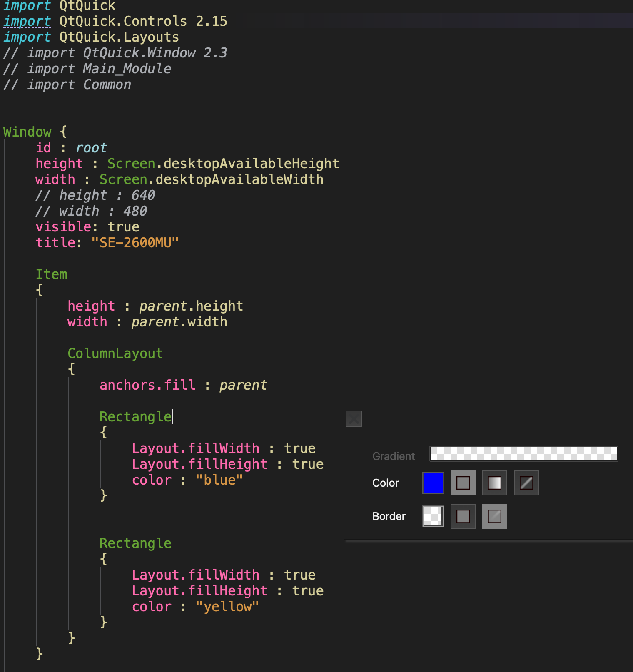Click the underlined import keyword for QtQuick.Controls

tap(27, 21)
